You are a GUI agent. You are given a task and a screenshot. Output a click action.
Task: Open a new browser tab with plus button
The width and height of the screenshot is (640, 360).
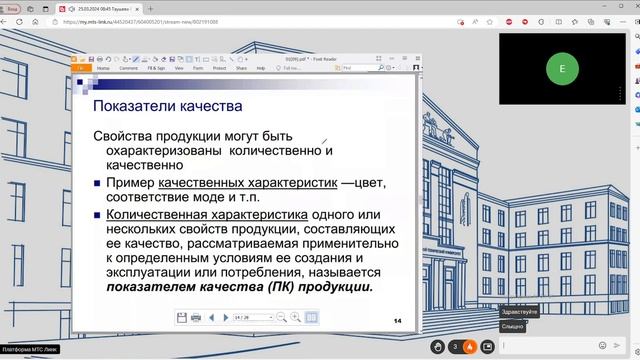151,9
